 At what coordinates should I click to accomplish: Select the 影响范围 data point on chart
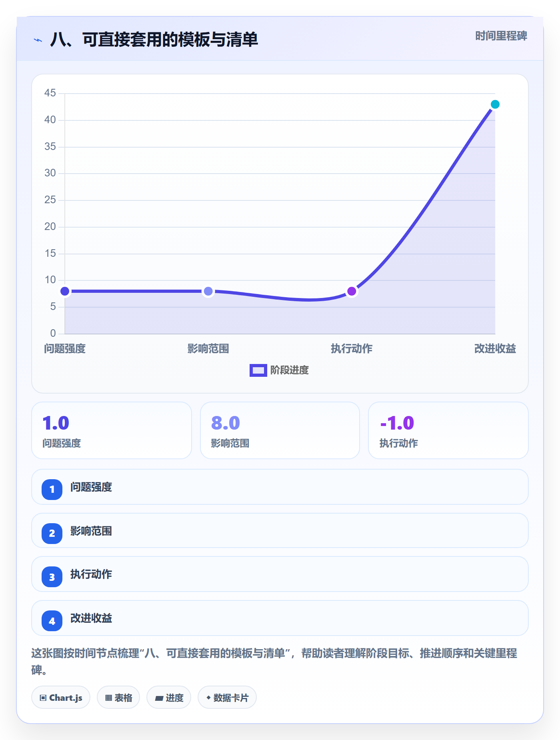pyautogui.click(x=208, y=291)
